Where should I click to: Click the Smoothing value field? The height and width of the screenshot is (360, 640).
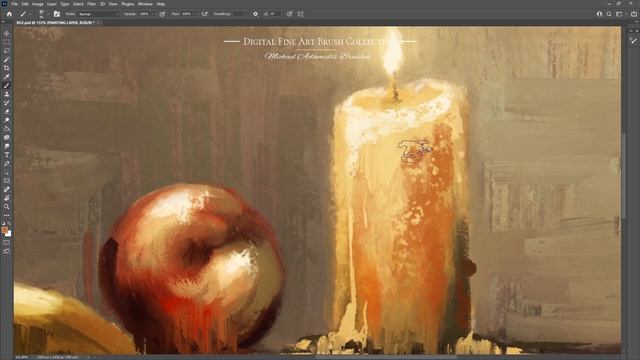point(238,14)
